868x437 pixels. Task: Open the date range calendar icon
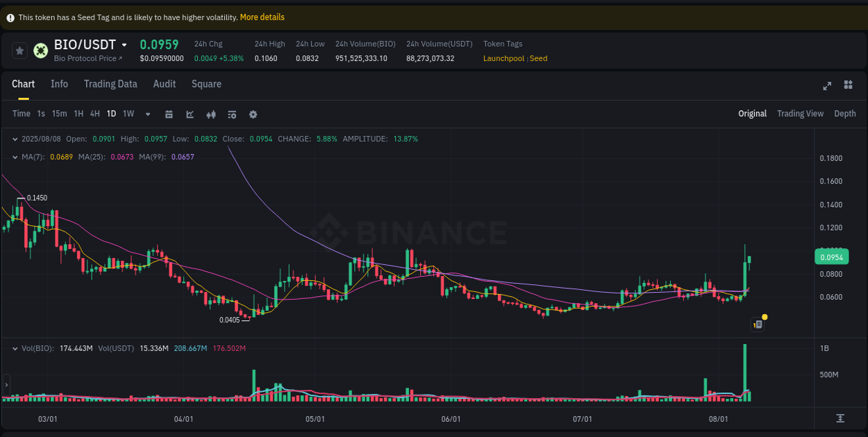point(169,114)
